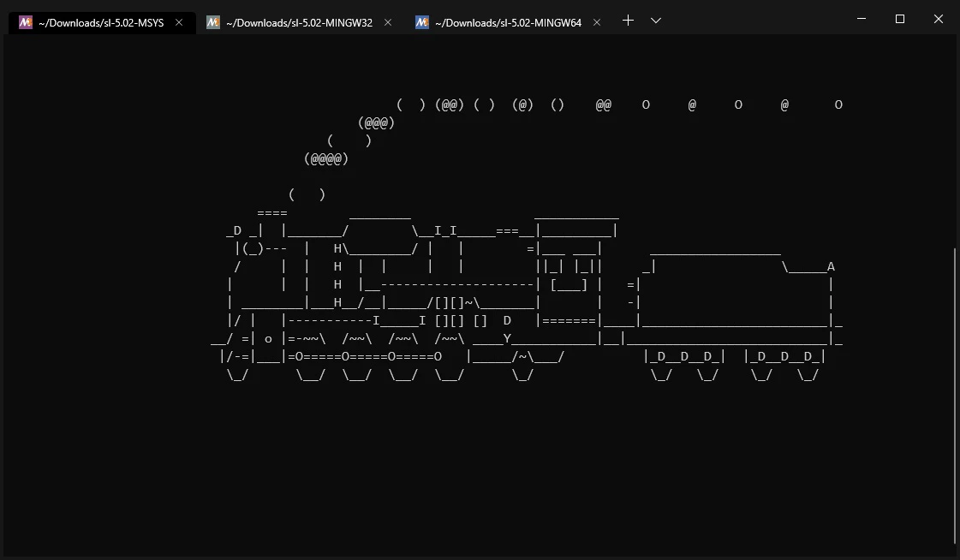Minimize the terminal window
960x560 pixels.
pyautogui.click(x=862, y=19)
